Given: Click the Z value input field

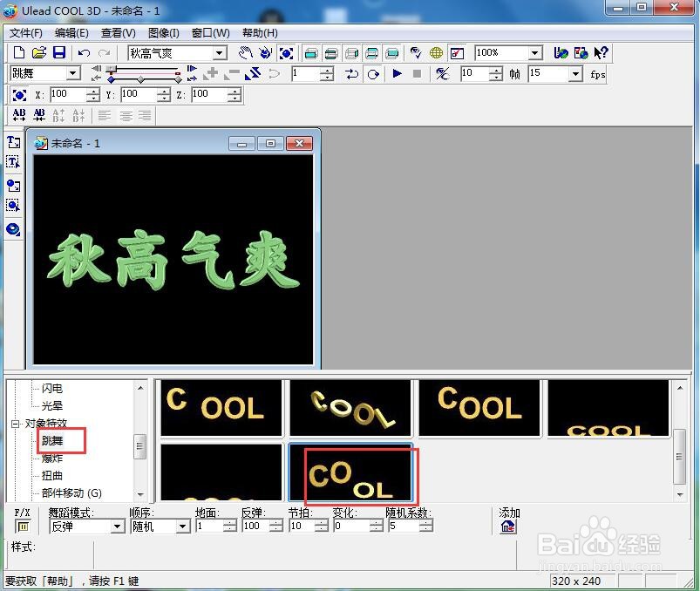Looking at the screenshot, I should [x=209, y=95].
